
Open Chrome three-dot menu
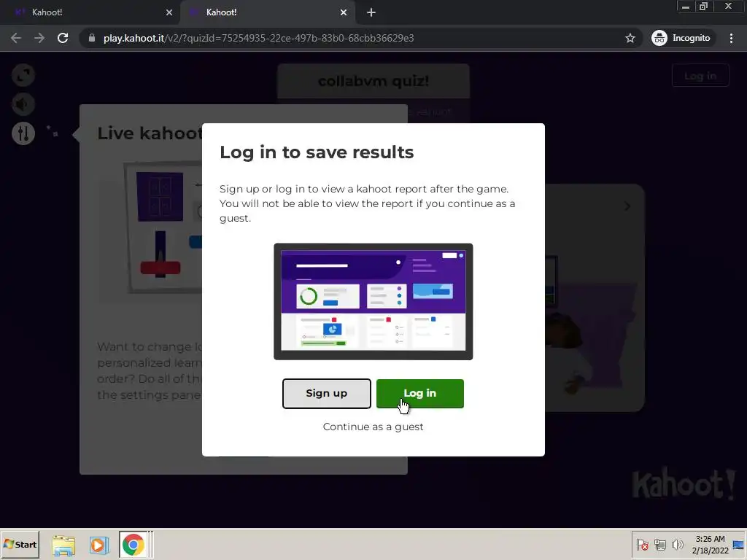click(x=731, y=38)
